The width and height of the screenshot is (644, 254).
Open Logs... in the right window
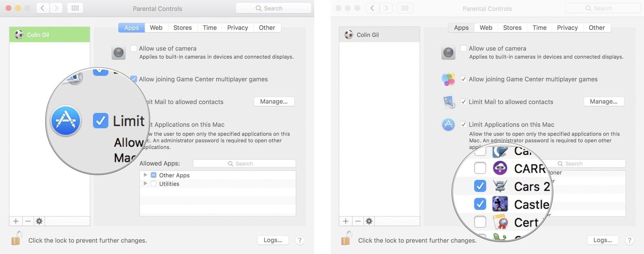click(603, 240)
